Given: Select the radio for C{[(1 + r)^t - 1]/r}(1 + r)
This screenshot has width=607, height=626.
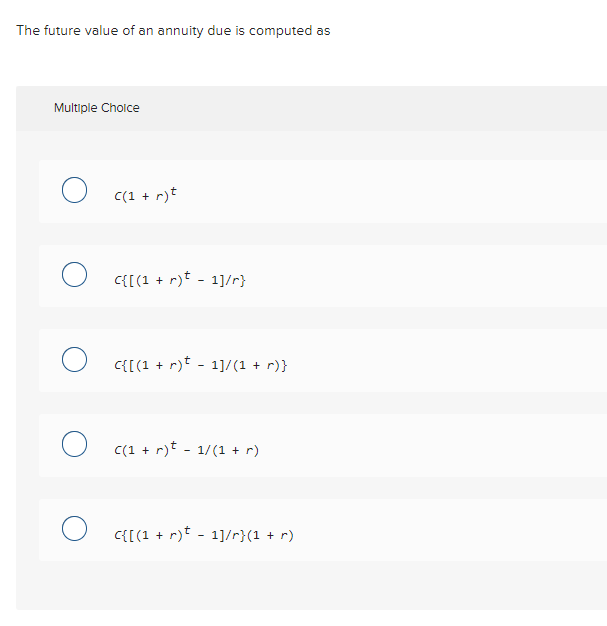Looking at the screenshot, I should point(73,529).
